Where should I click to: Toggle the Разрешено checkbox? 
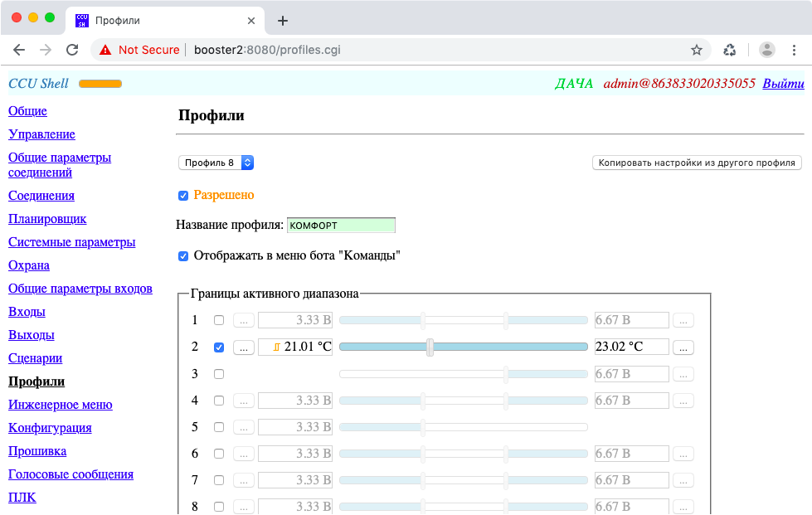coord(183,196)
